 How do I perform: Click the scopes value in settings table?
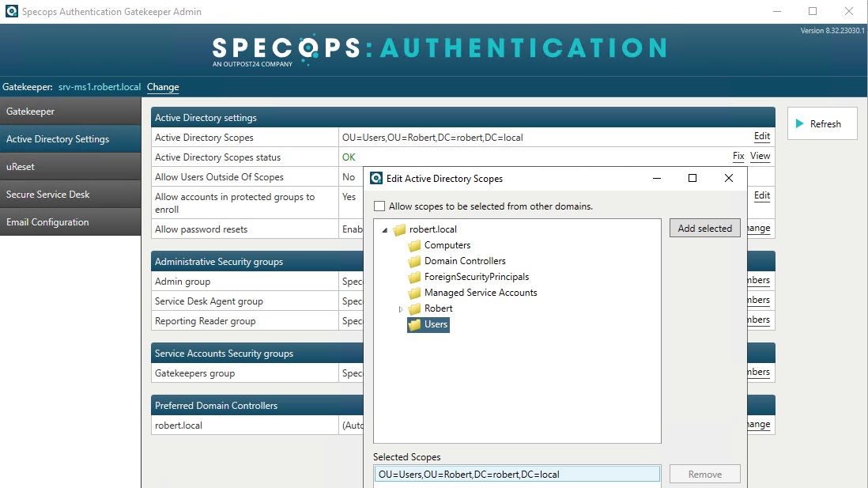[432, 138]
